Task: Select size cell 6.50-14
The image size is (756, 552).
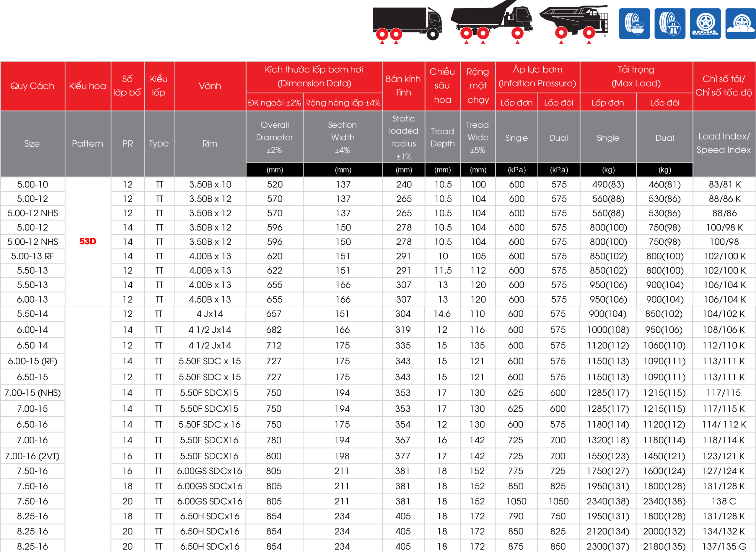Action: [x=32, y=345]
